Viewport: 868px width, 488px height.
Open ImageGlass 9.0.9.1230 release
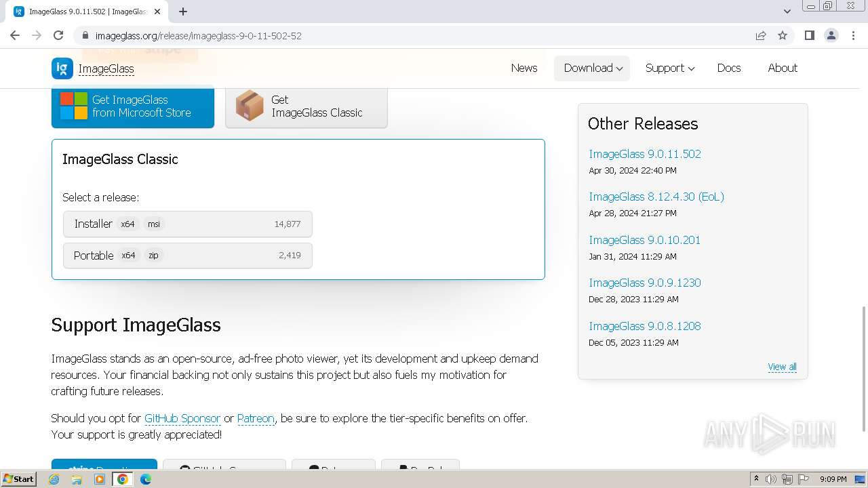point(645,283)
